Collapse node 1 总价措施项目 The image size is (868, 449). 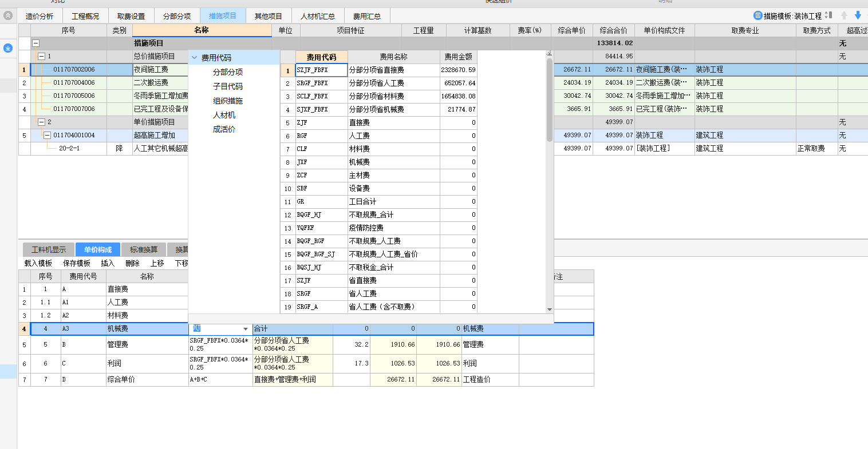click(x=41, y=56)
